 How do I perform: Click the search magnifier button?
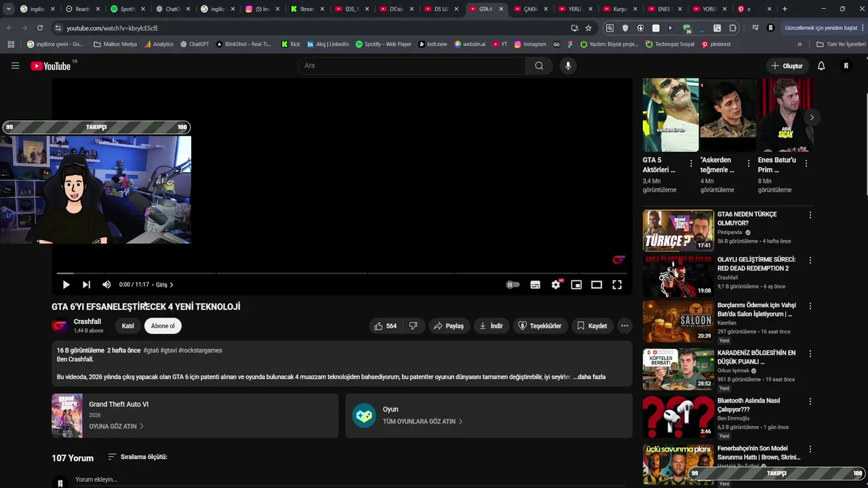539,66
